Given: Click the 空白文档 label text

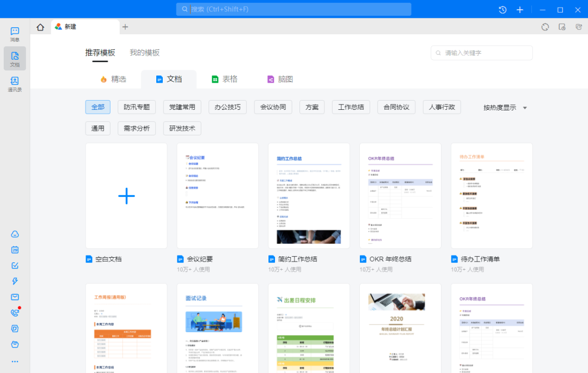Looking at the screenshot, I should pos(108,259).
